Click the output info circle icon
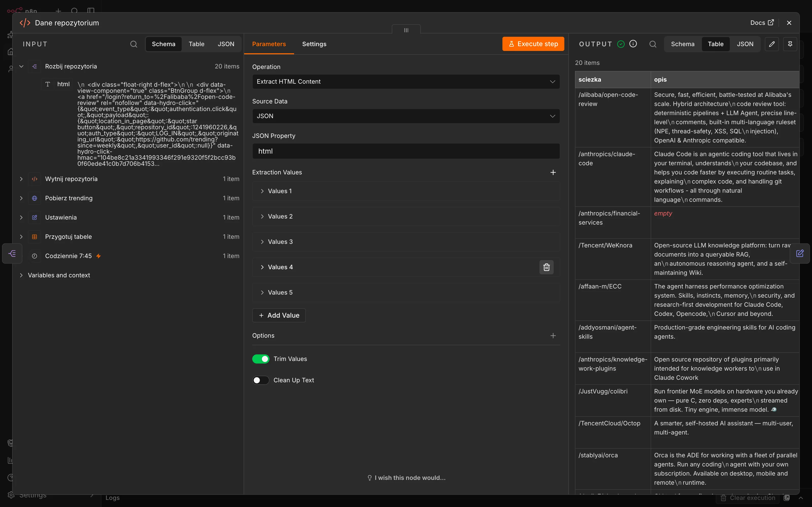This screenshot has width=812, height=507. coord(633,44)
